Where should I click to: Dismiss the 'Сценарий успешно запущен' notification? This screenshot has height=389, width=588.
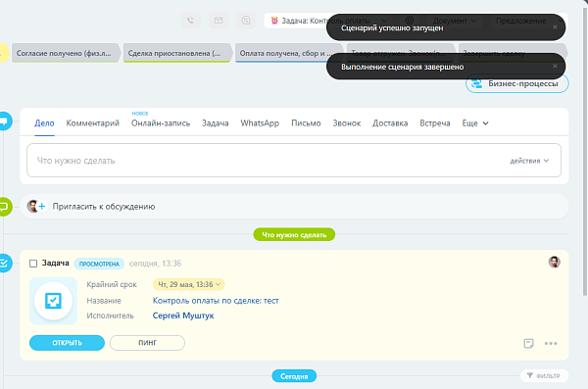pos(555,27)
